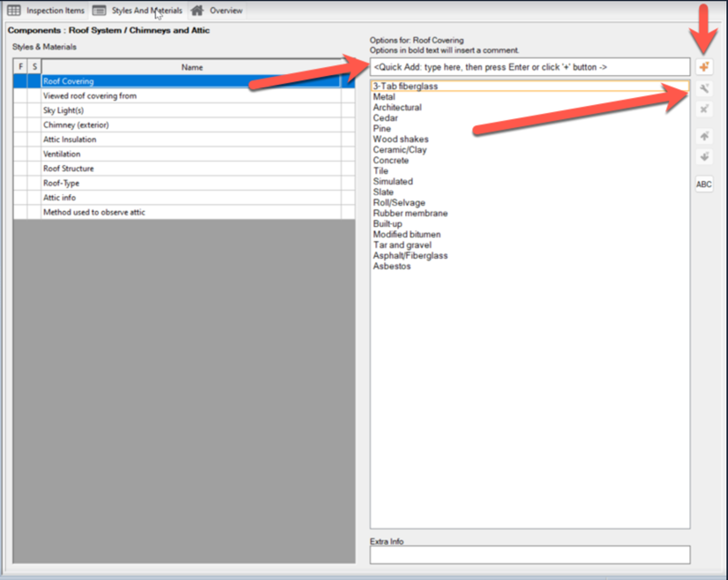
Task: Click the Quick Add text field
Action: (529, 67)
